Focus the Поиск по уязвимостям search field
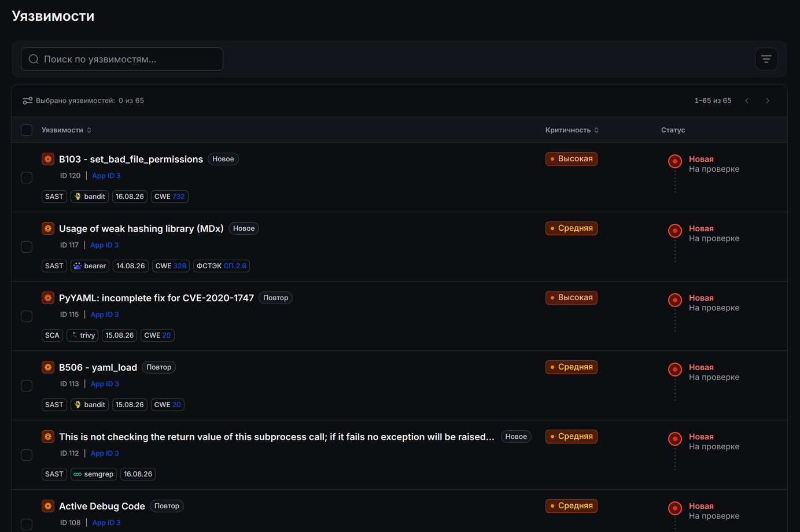The width and height of the screenshot is (800, 532). click(x=122, y=59)
